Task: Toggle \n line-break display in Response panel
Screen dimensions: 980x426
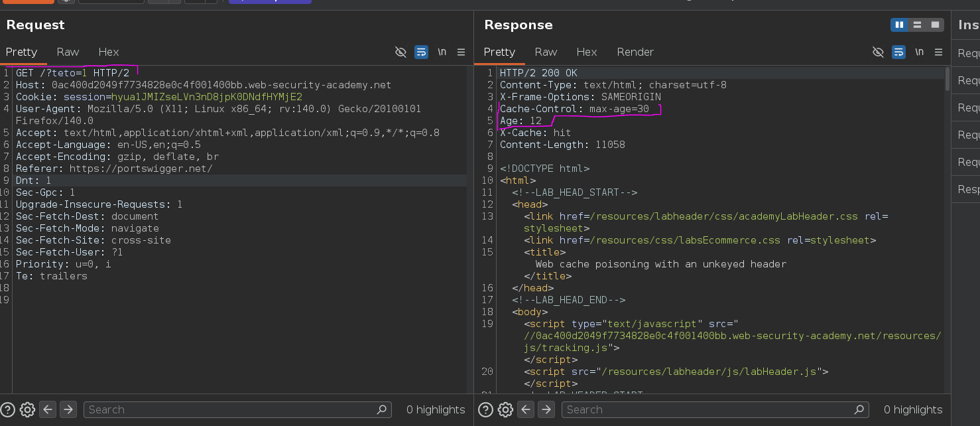Action: 919,52
